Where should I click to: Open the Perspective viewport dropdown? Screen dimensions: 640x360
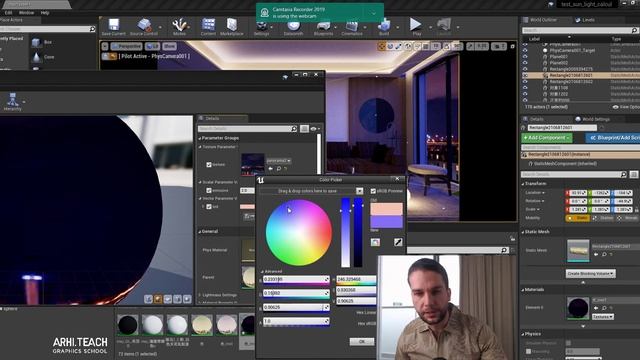126,47
